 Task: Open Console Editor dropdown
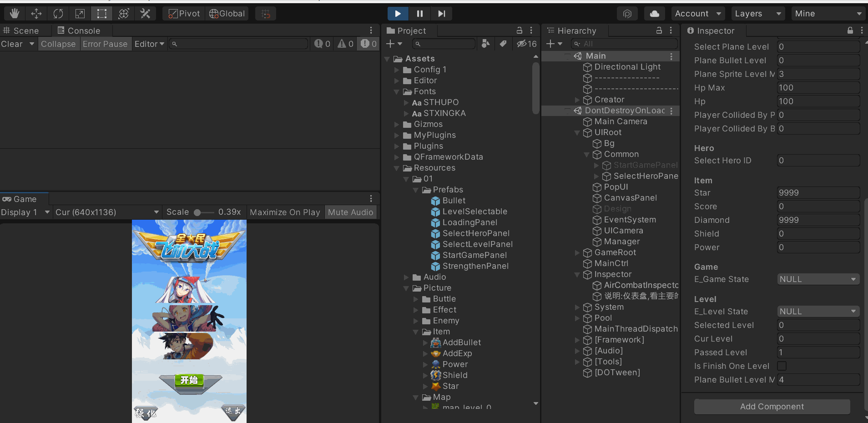pos(149,44)
